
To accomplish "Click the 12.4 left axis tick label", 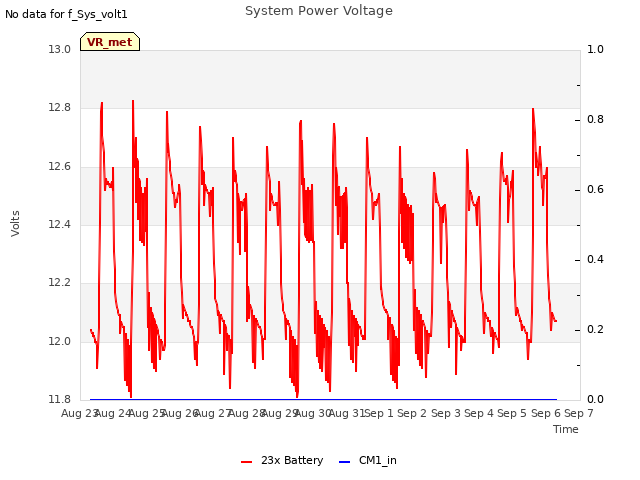I will click(x=60, y=224).
